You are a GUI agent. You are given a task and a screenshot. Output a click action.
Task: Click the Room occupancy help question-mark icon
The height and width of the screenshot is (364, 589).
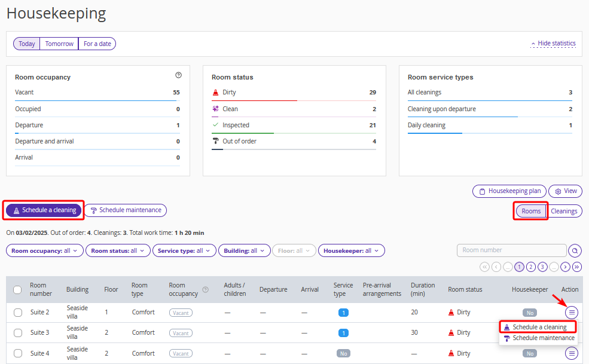tap(178, 75)
